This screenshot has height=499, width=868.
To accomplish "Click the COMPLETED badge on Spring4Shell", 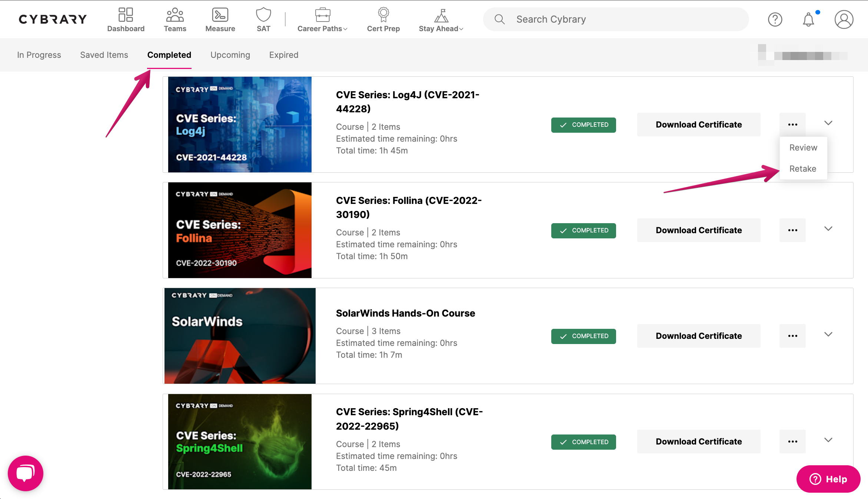I will tap(583, 442).
